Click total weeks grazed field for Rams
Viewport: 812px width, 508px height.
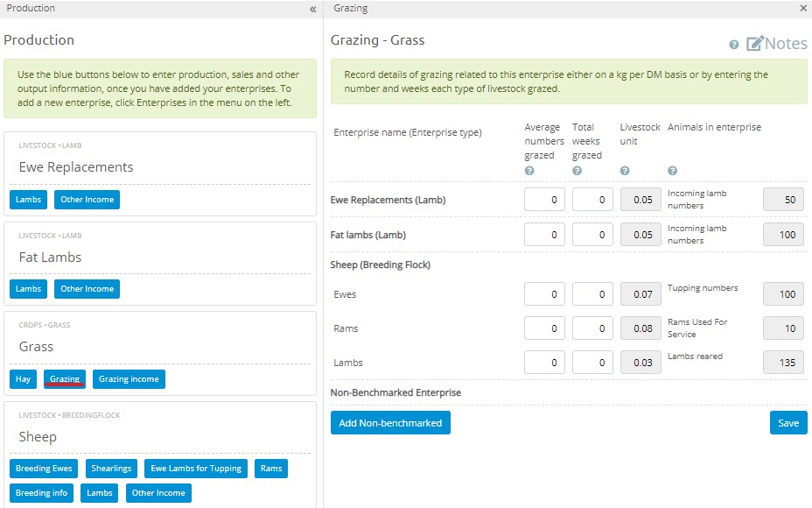(592, 328)
